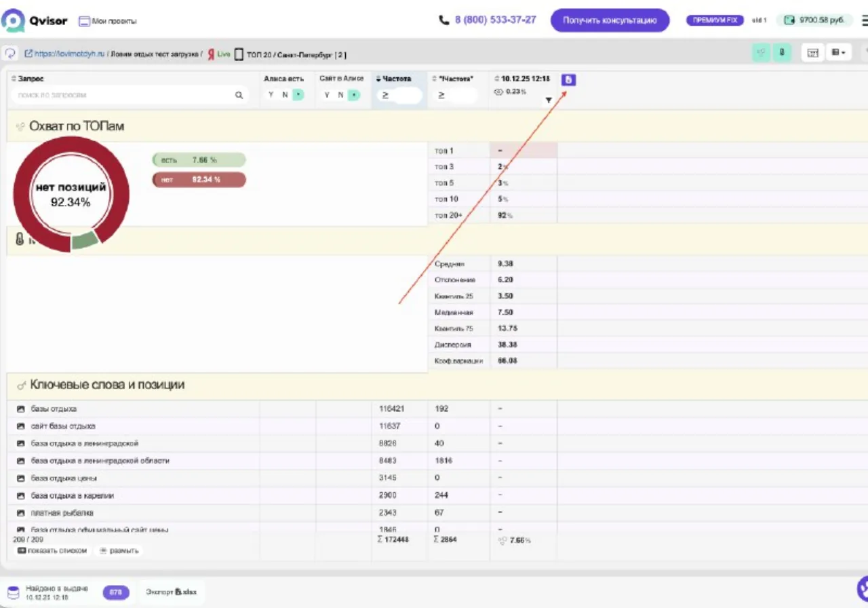Sort by the Частота column header

394,79
